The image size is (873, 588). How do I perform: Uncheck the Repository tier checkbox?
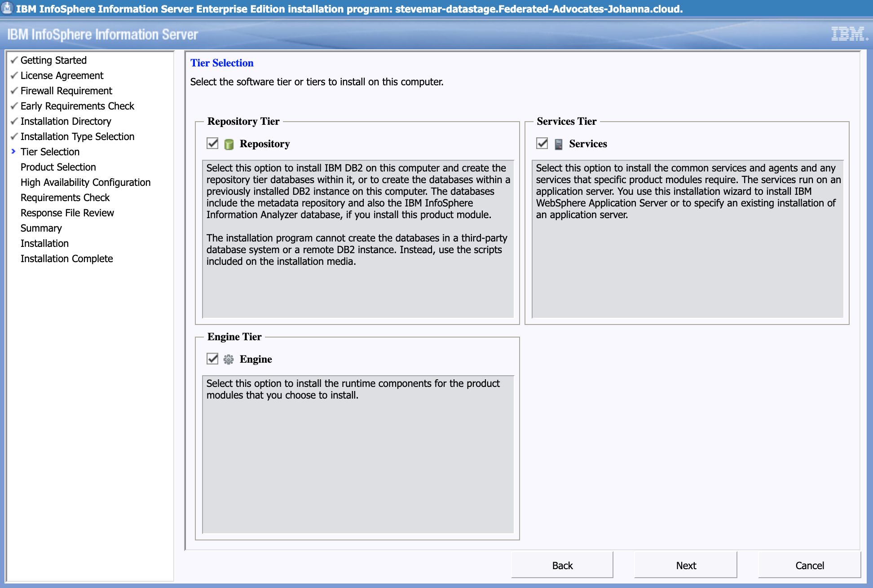tap(212, 144)
